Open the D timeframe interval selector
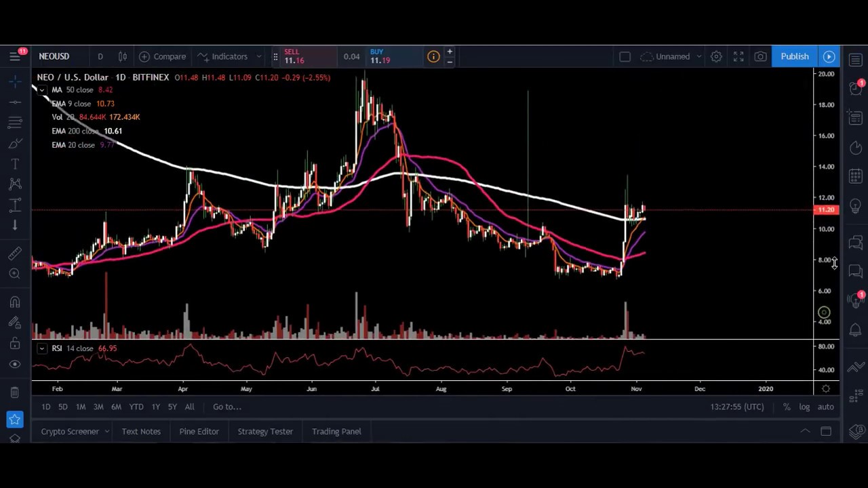868x488 pixels. [100, 56]
